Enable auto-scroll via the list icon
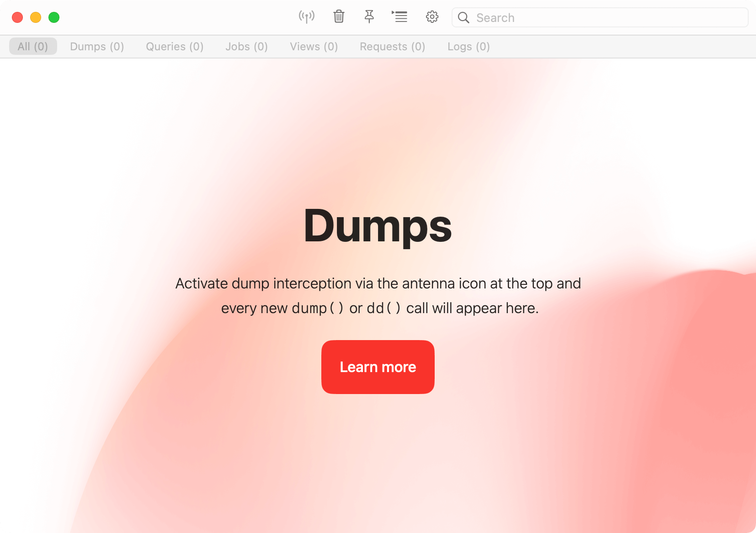The height and width of the screenshot is (533, 756). [x=400, y=17]
